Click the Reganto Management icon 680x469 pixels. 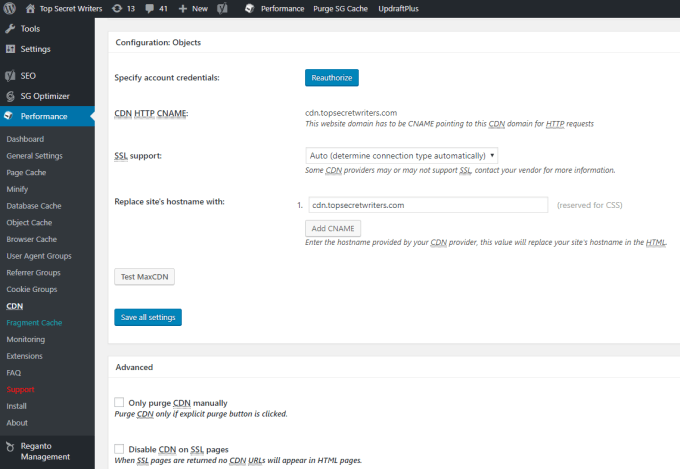pyautogui.click(x=10, y=446)
